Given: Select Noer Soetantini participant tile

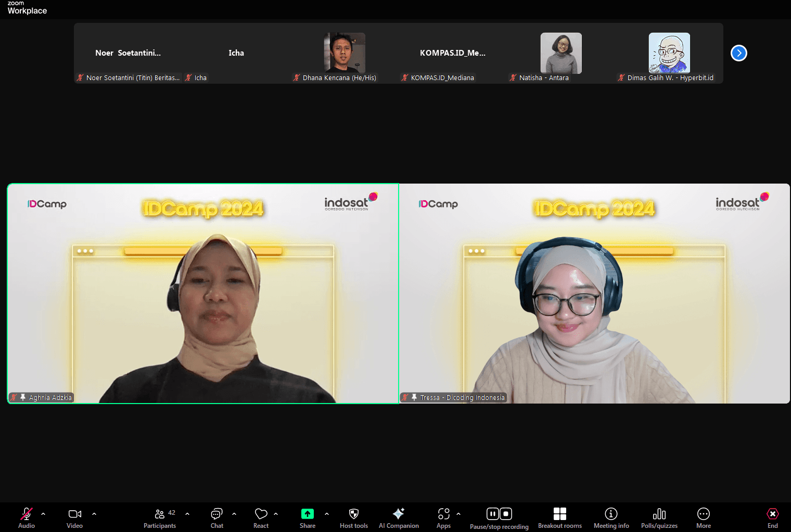Looking at the screenshot, I should [128, 53].
